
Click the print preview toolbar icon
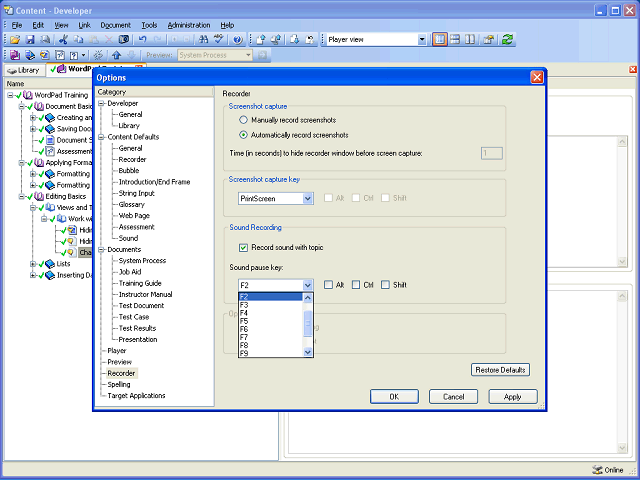point(45,40)
